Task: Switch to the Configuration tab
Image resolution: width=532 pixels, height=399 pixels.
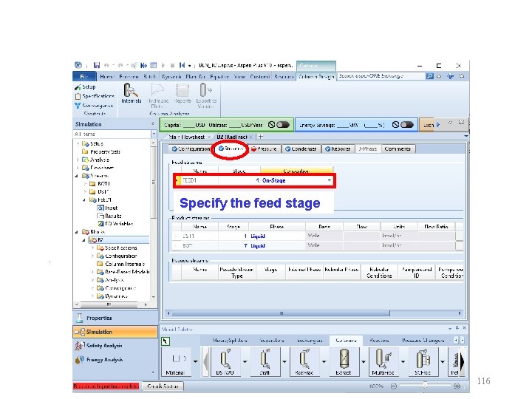Action: [191, 149]
